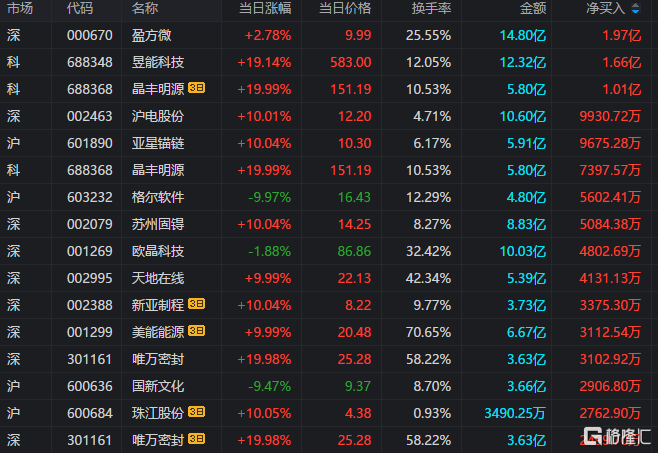The image size is (658, 453).
Task: Select the 沪电股份 row
Action: (x=329, y=116)
